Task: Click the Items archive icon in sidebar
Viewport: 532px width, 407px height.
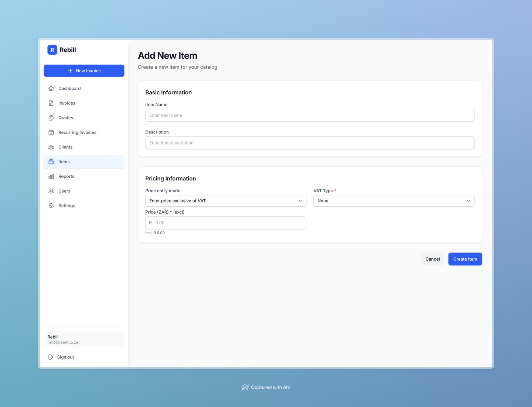Action: [51, 162]
